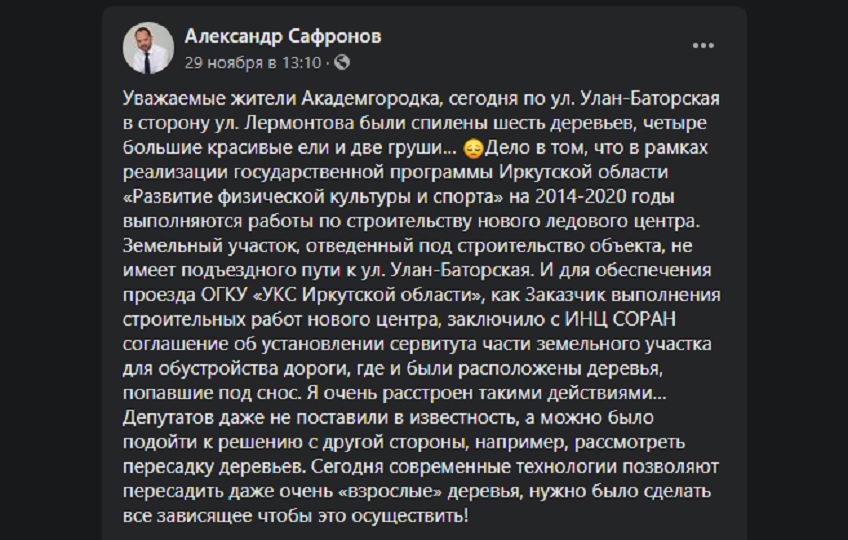Viewport: 848px width, 540px height.
Task: Open the 29 ноября в 13:10 timestamp
Action: pyautogui.click(x=253, y=63)
